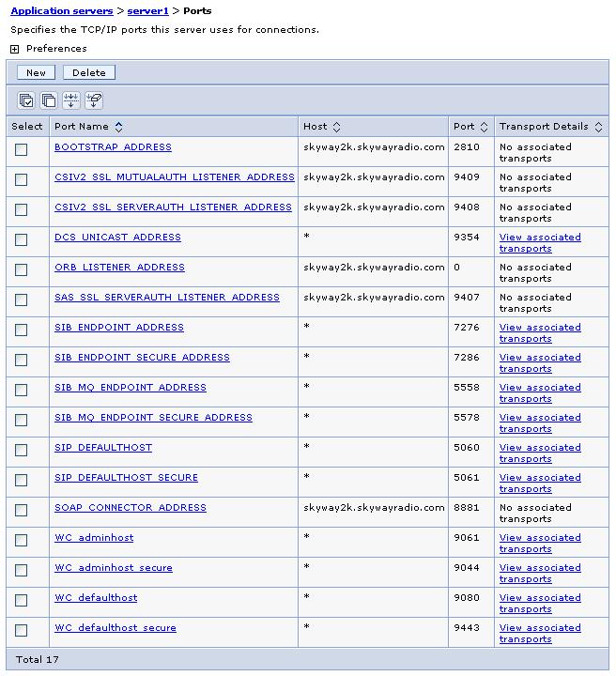Tick the SIP_DEFAULTHOST row checkbox
The image size is (616, 676).
pyautogui.click(x=21, y=451)
